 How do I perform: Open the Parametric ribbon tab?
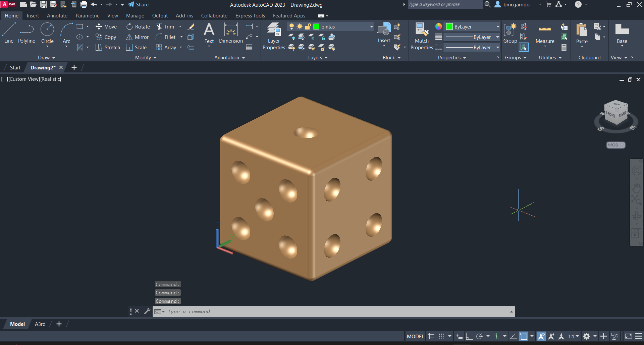[87, 16]
